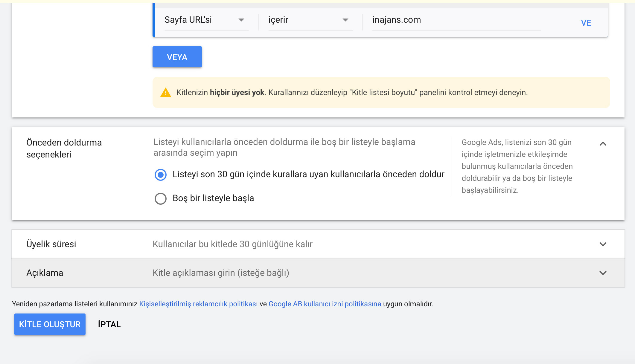Select Boş bir listeyle başla option

[x=161, y=198]
